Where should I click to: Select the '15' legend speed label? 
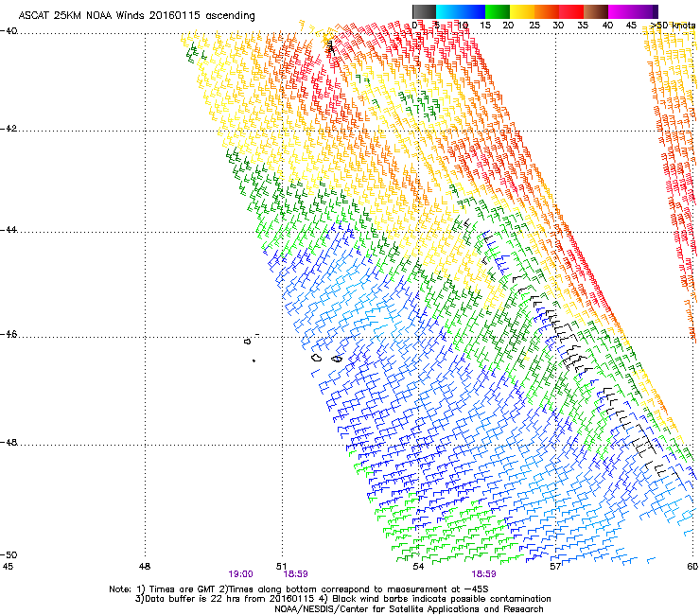(x=485, y=26)
